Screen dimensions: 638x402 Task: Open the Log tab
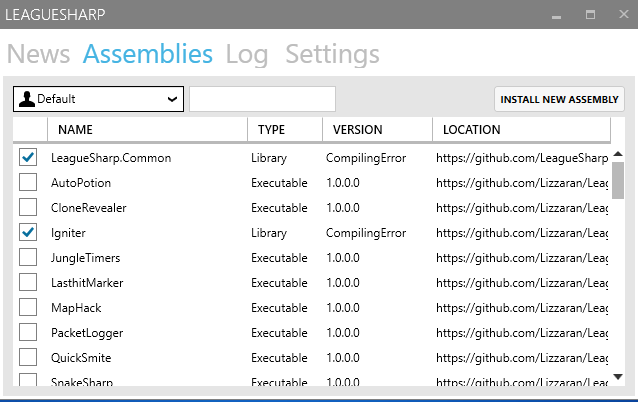[x=247, y=55]
